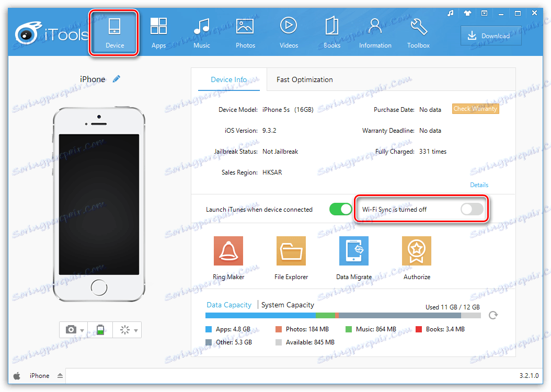
Task: Open the Information section
Action: coord(375,33)
